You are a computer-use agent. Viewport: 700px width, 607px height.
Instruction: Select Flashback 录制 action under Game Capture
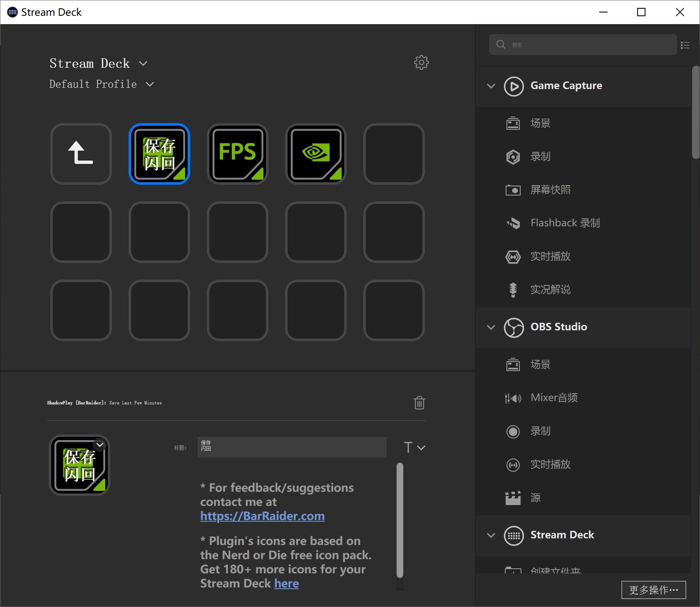tap(565, 223)
